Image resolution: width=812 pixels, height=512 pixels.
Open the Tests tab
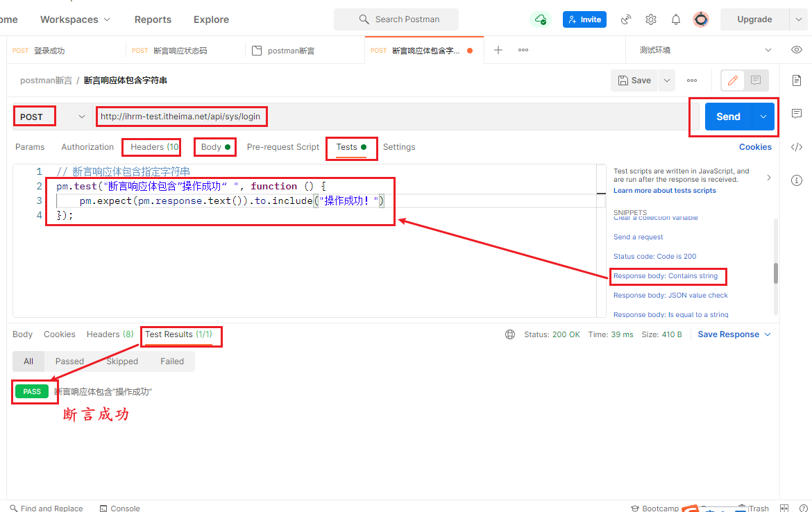click(351, 147)
